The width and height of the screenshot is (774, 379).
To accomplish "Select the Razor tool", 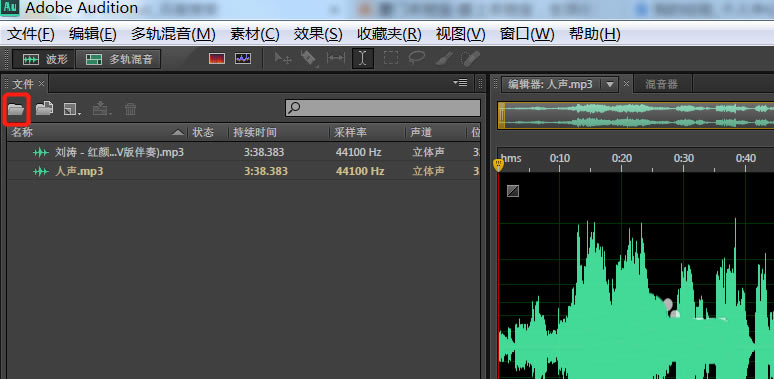I will (309, 59).
